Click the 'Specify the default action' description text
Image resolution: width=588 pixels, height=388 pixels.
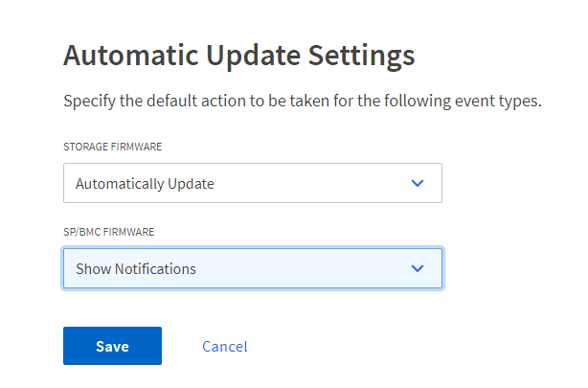(x=303, y=101)
